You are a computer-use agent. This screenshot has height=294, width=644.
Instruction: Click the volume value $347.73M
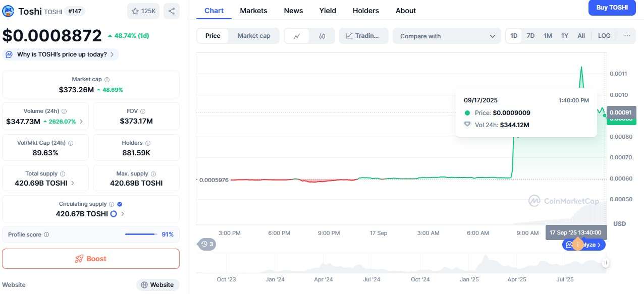23,122
